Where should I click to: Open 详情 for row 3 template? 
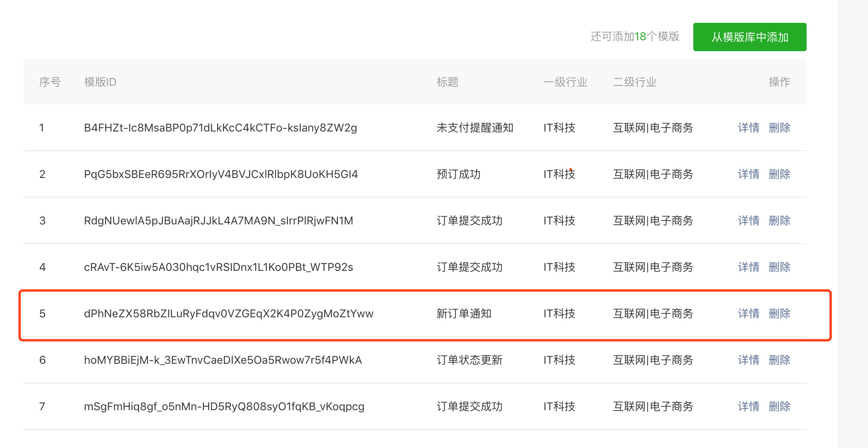[x=748, y=221]
